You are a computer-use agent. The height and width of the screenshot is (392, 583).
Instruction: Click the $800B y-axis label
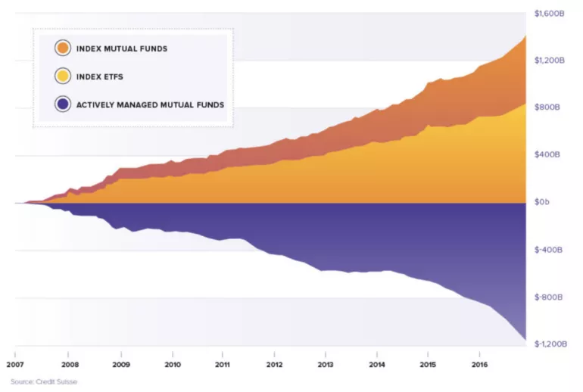547,107
